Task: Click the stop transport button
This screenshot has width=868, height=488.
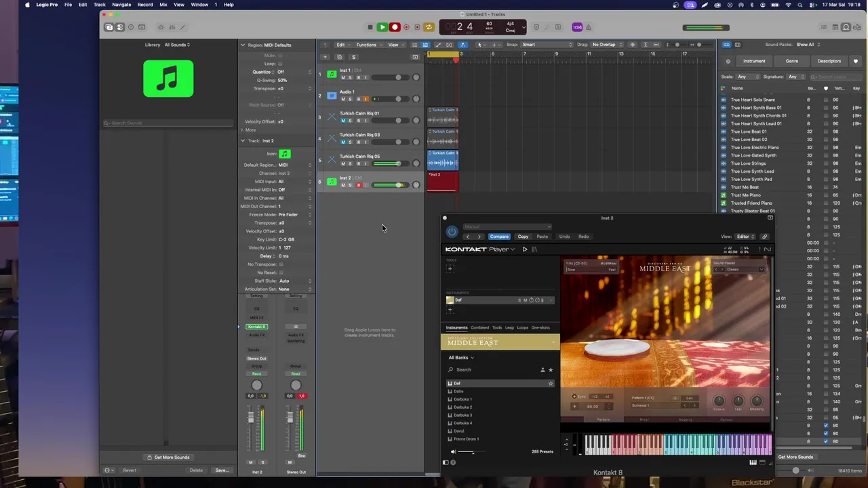Action: point(370,27)
